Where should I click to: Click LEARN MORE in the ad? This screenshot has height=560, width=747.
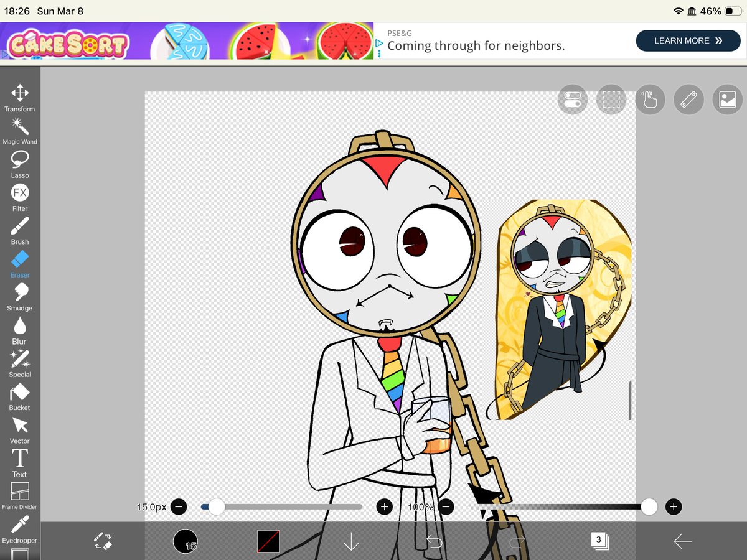(688, 40)
